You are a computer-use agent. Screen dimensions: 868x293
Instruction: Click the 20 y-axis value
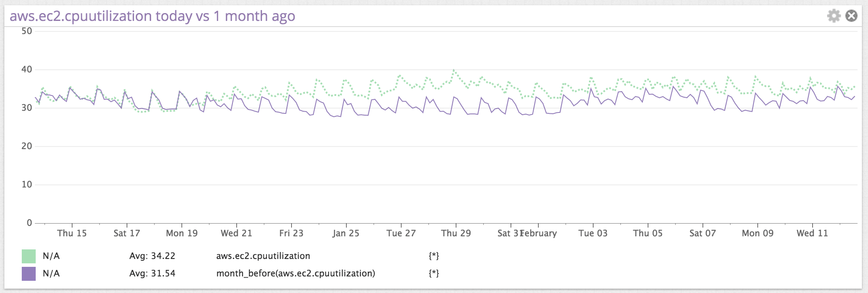tap(27, 146)
